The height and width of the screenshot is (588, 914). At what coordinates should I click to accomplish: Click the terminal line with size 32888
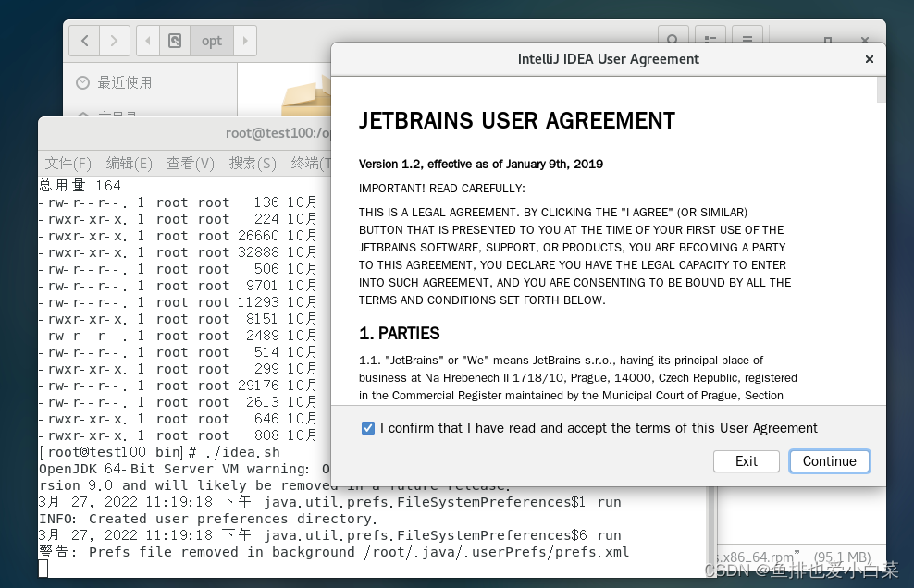pyautogui.click(x=178, y=252)
